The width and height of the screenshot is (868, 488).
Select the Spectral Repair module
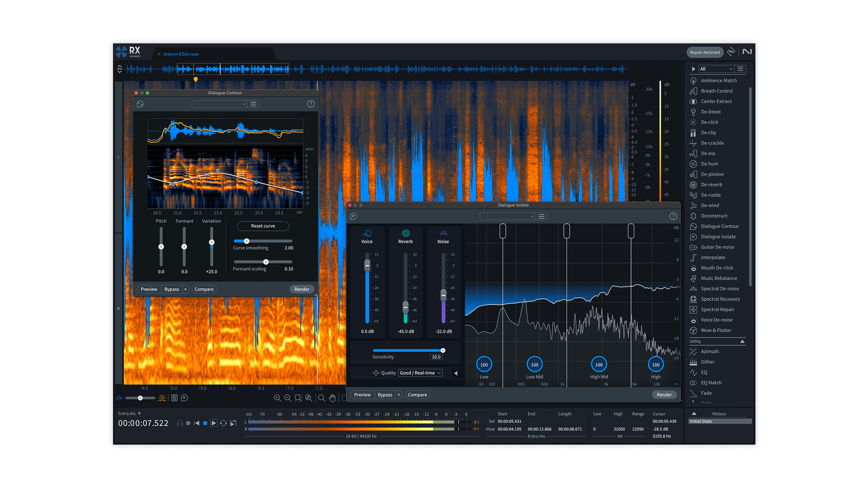[x=717, y=310]
